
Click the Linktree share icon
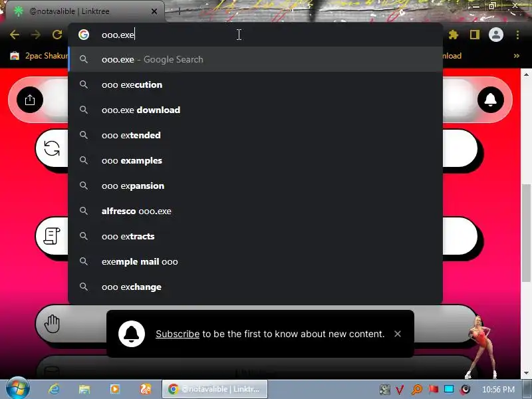pyautogui.click(x=30, y=100)
